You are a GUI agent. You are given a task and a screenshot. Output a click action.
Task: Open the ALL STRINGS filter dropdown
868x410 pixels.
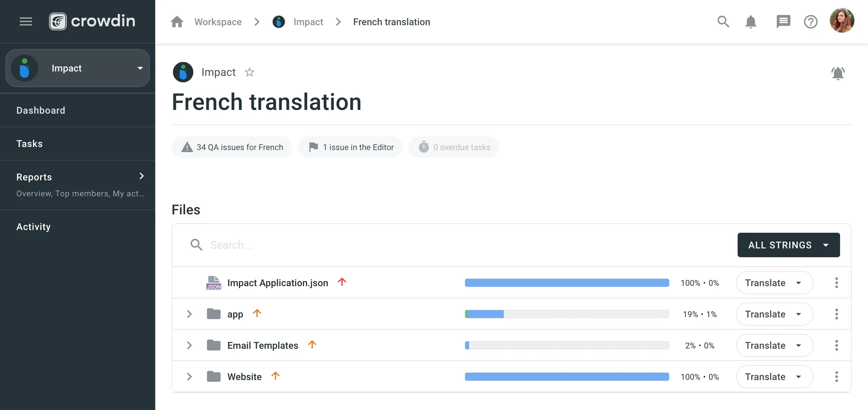(x=788, y=245)
